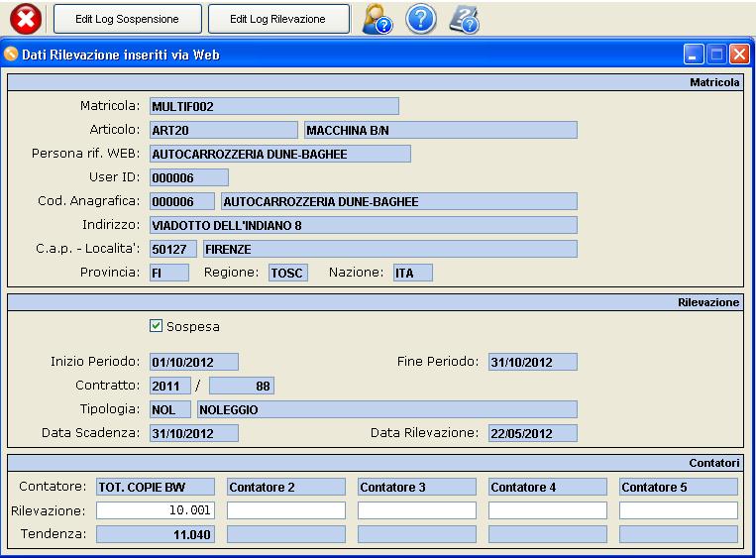The image size is (756, 558).
Task: Click Rilevazione input showing 10.001
Action: pos(156,510)
